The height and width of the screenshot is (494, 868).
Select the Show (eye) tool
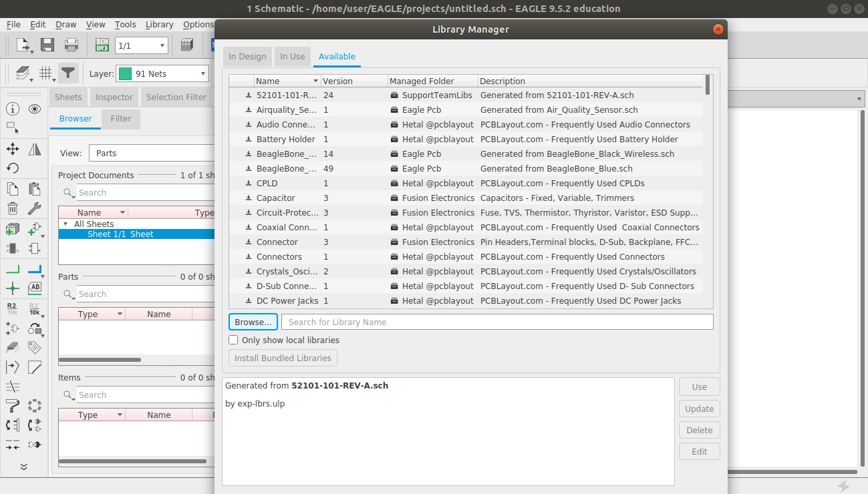point(35,109)
